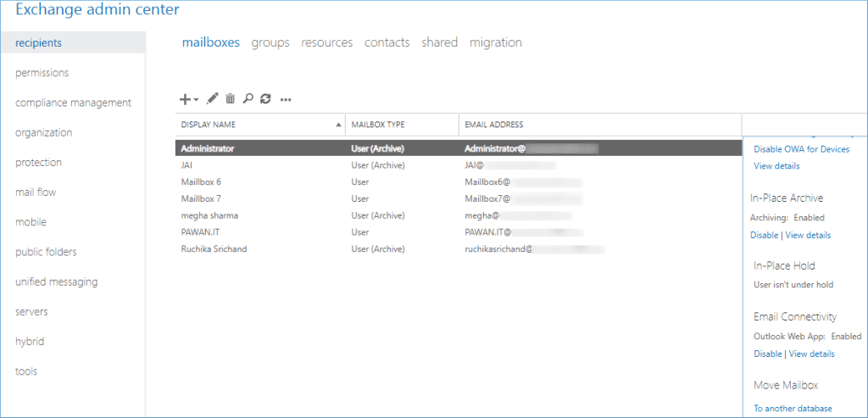Select the Maillbox 6 row
This screenshot has width=868, height=418.
pyautogui.click(x=201, y=181)
